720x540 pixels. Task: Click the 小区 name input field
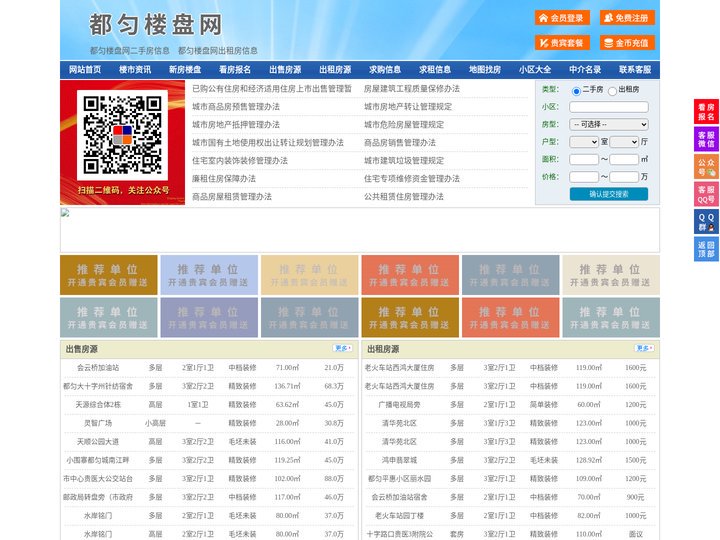click(609, 107)
